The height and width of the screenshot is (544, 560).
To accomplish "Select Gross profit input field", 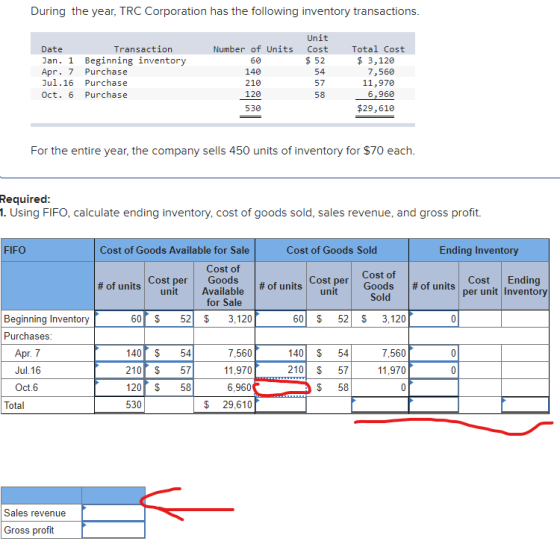I will (x=113, y=530).
